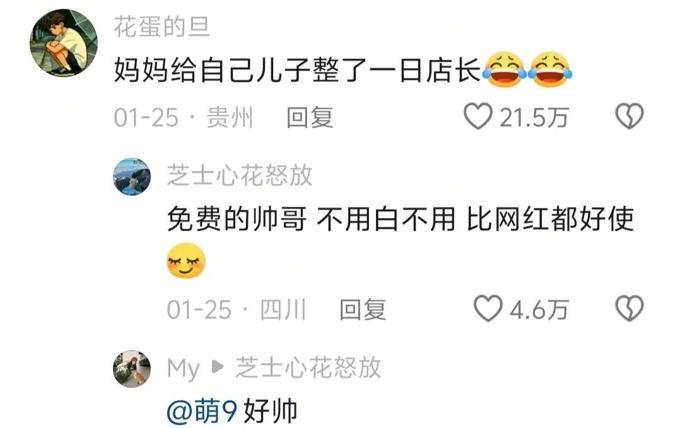Viewport: 680px width, 428px height.
Task: Reply to the 贵州 comment
Action: (310, 118)
